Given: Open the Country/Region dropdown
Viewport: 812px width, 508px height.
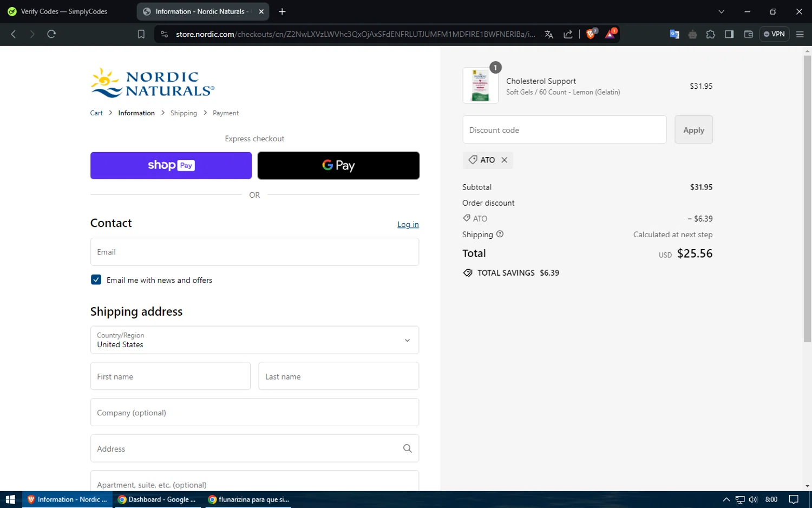Looking at the screenshot, I should pos(254,340).
